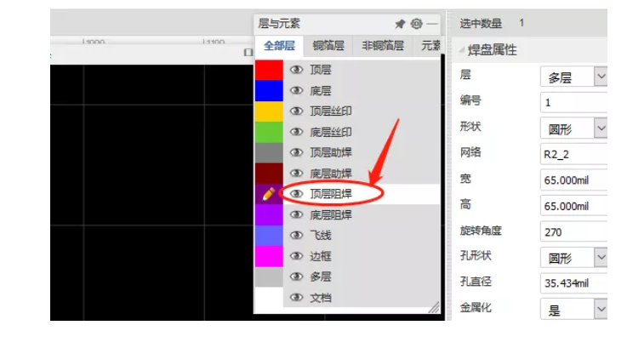The height and width of the screenshot is (348, 644).
Task: Open 层与元素 panel settings gear
Action: click(417, 24)
